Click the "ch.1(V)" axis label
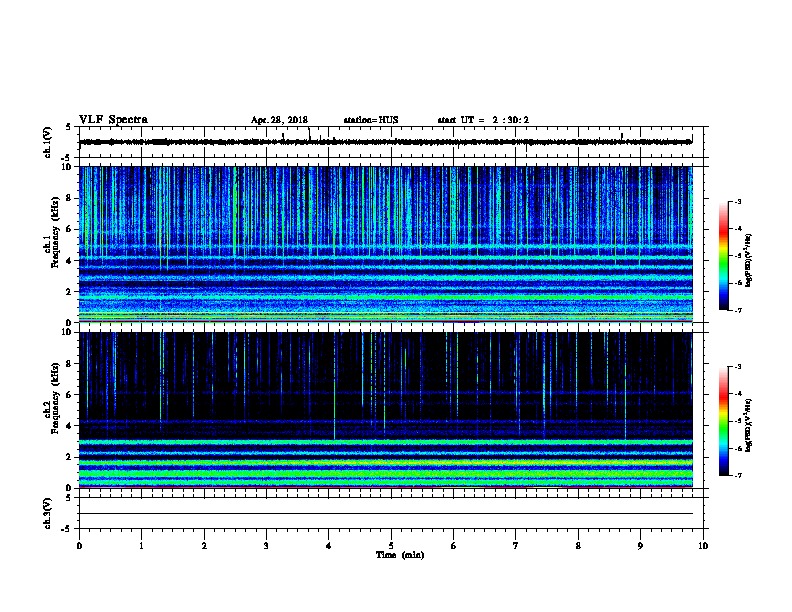The height and width of the screenshot is (612, 792). (x=47, y=142)
